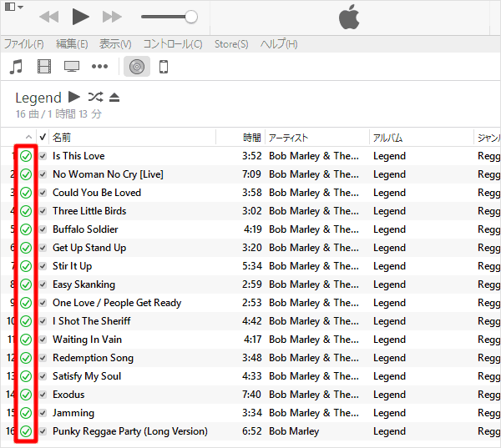The width and height of the screenshot is (501, 448).
Task: Open the more libraries ellipsis icon
Action: [99, 67]
